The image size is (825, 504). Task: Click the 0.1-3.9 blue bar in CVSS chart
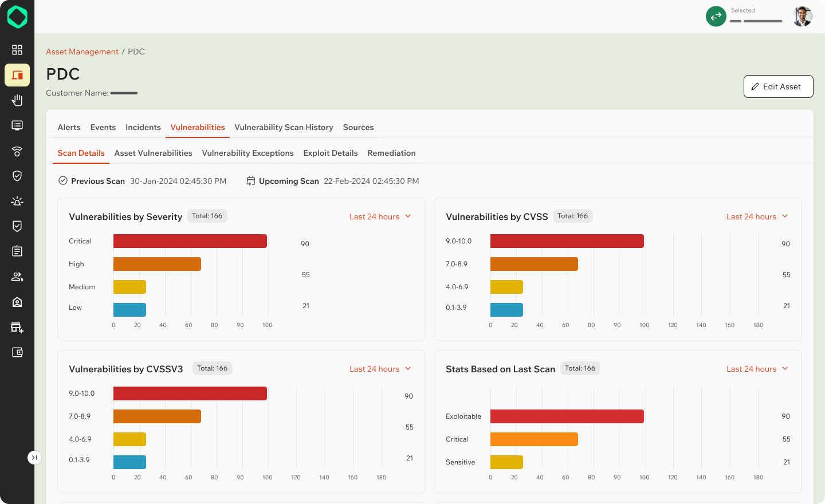506,310
